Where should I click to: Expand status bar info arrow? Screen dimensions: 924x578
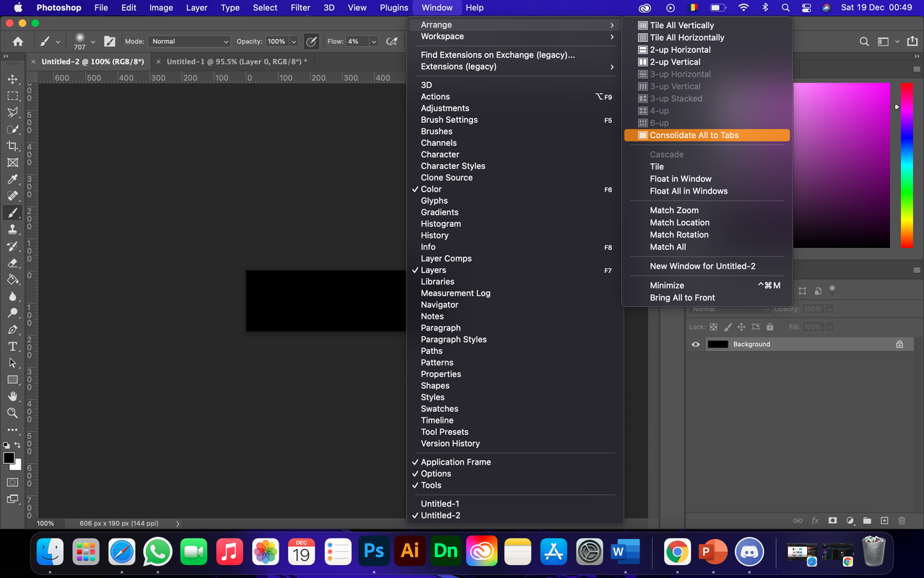coord(178,523)
